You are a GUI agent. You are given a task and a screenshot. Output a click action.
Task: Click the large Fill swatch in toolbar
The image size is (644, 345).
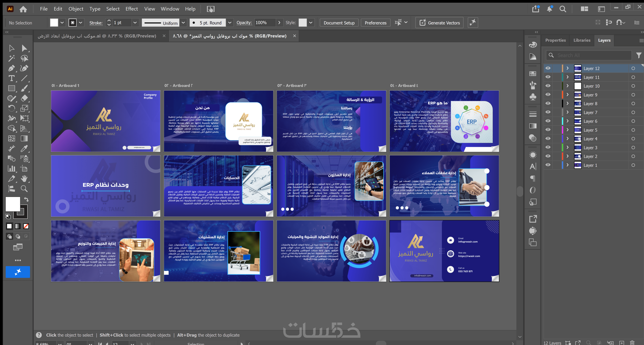tap(13, 204)
